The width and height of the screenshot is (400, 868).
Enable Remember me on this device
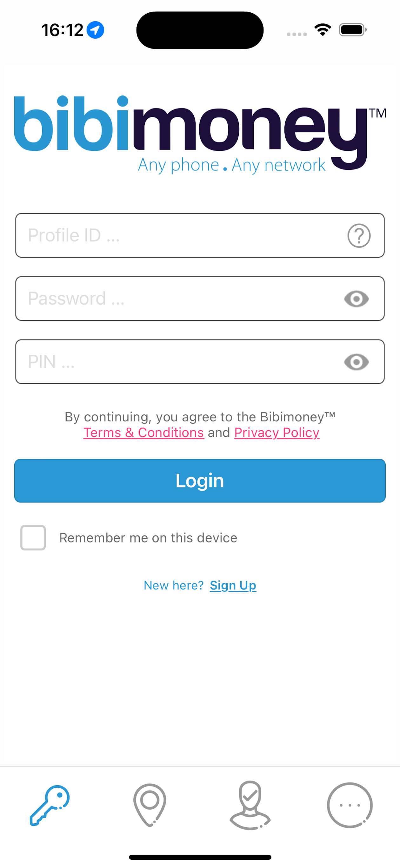(x=33, y=538)
